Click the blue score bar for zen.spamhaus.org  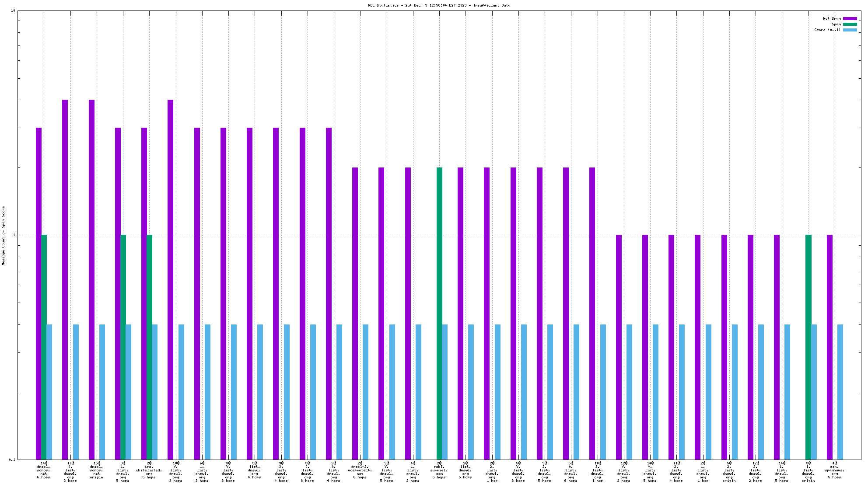[x=840, y=391]
